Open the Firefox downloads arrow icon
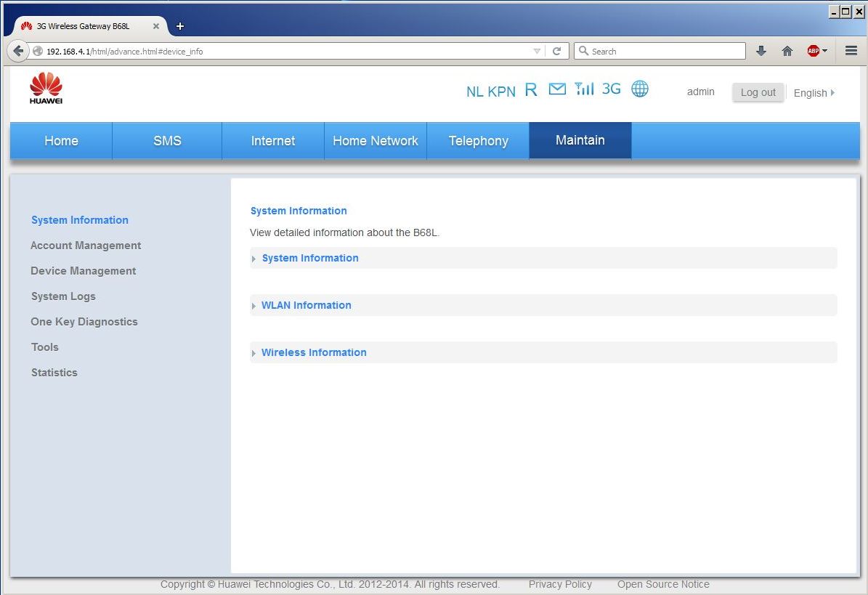Viewport: 868px width, 595px height. (761, 51)
